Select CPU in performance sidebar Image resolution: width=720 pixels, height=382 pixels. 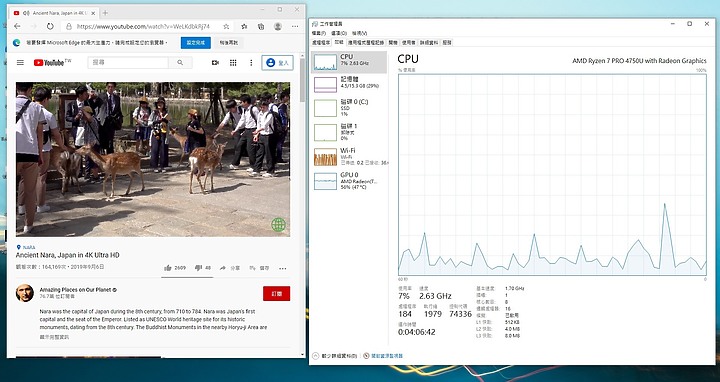tap(349, 62)
